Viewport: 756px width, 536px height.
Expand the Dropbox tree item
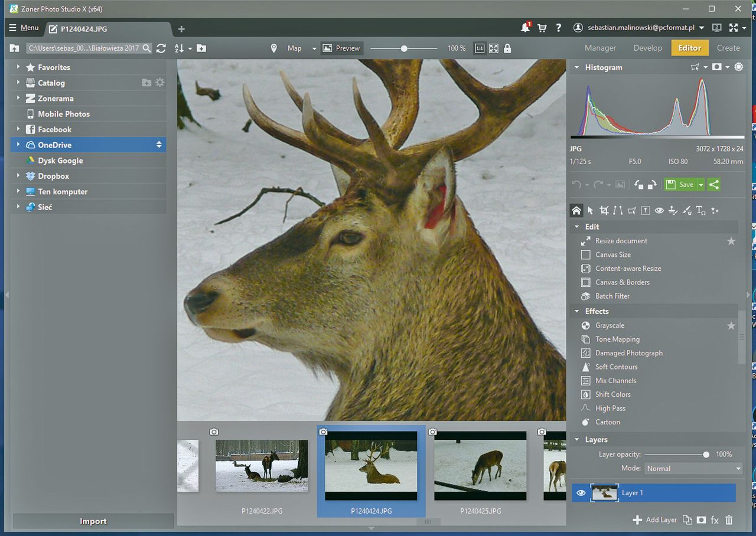(x=18, y=176)
